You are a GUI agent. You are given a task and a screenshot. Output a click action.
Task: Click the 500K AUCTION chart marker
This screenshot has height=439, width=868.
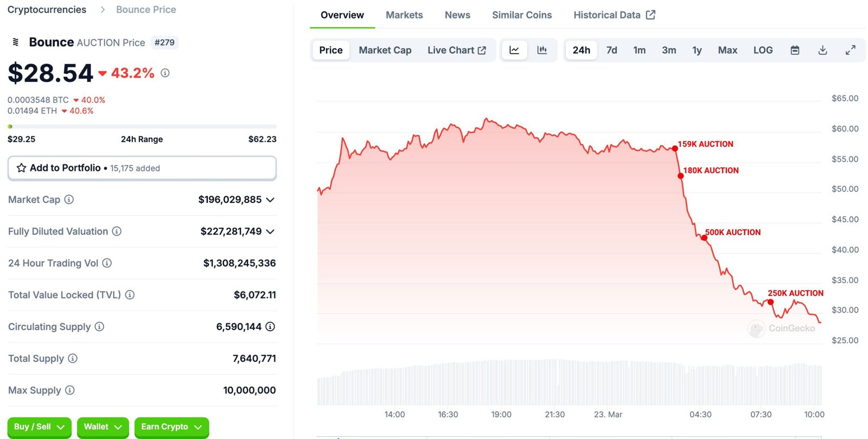coord(704,238)
